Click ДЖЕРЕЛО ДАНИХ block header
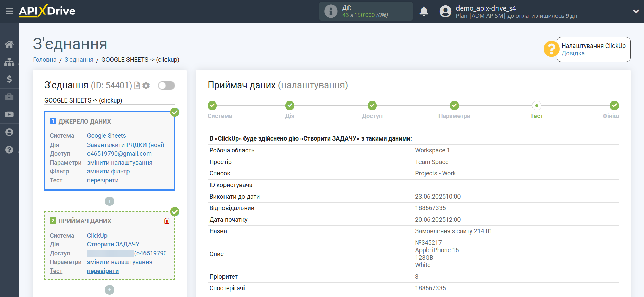Image resolution: width=644 pixels, height=297 pixels. [84, 122]
